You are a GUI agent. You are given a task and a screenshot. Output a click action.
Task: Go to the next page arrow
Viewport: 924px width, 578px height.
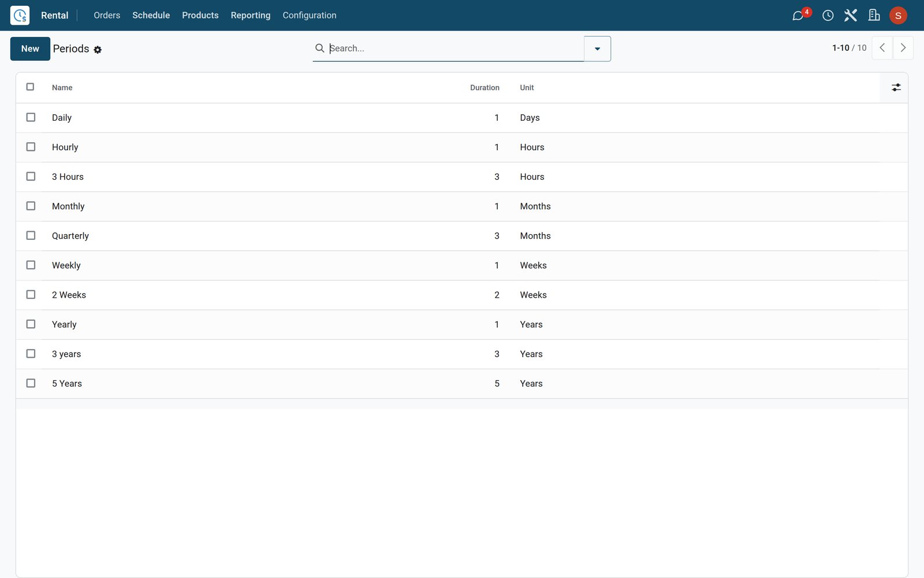[x=903, y=48]
